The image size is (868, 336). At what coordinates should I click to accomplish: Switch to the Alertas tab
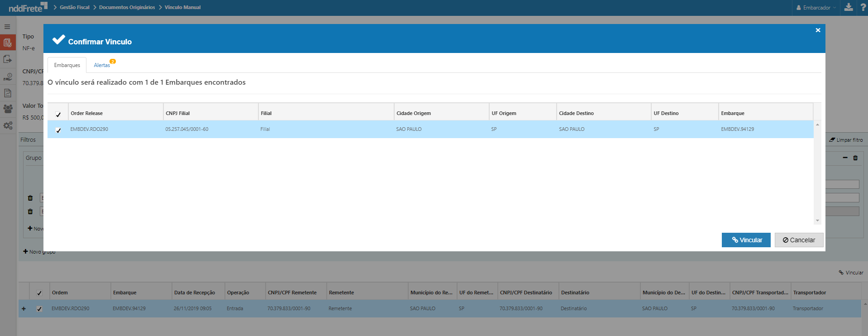(x=102, y=65)
